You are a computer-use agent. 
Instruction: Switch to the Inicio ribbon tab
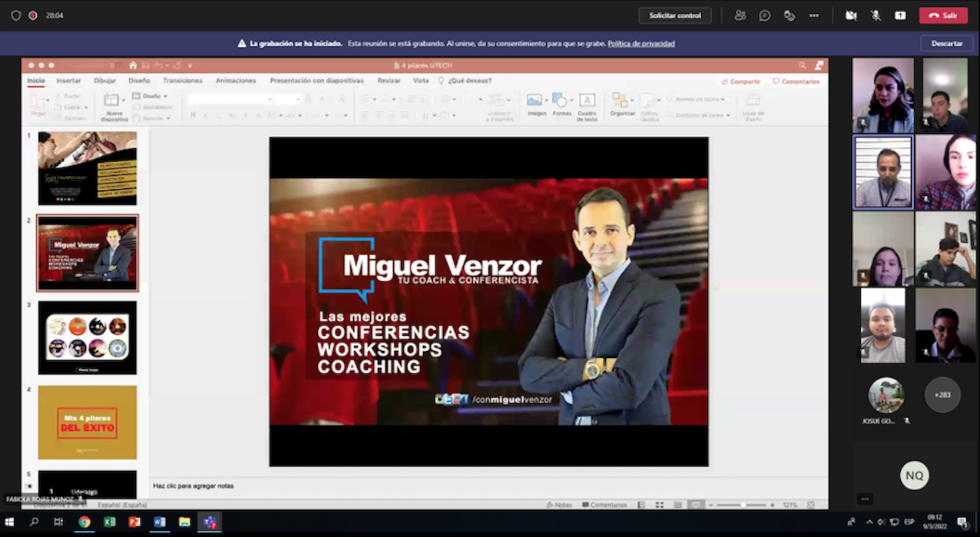coord(36,81)
